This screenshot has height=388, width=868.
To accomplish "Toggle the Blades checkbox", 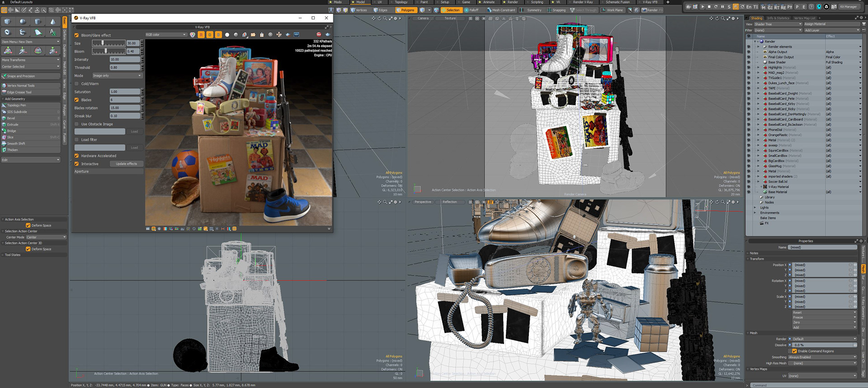I will (76, 100).
